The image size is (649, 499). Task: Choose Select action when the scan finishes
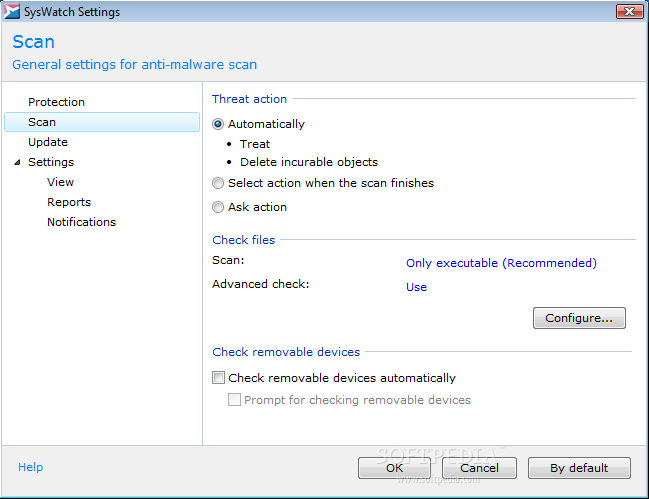point(218,183)
